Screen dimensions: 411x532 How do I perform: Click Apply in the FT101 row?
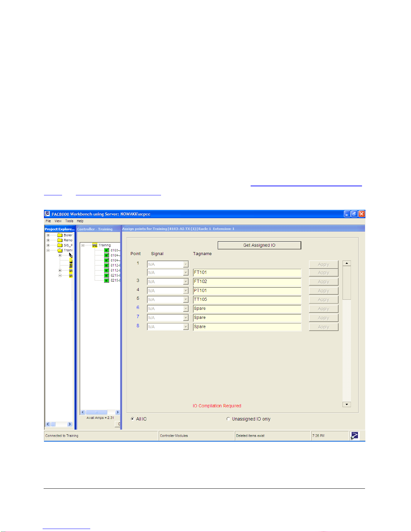click(x=323, y=273)
